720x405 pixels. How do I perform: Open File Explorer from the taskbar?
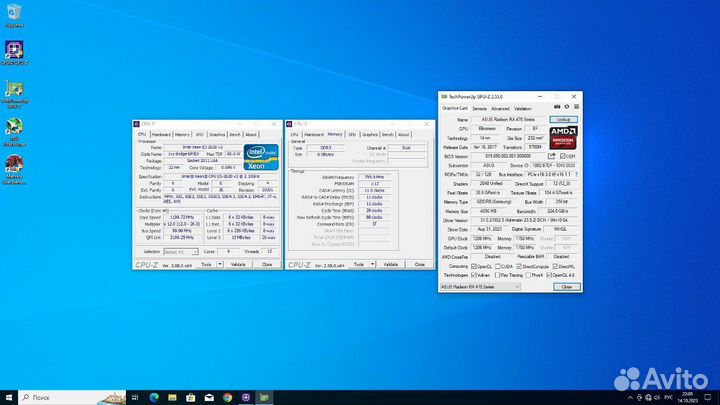click(x=172, y=397)
